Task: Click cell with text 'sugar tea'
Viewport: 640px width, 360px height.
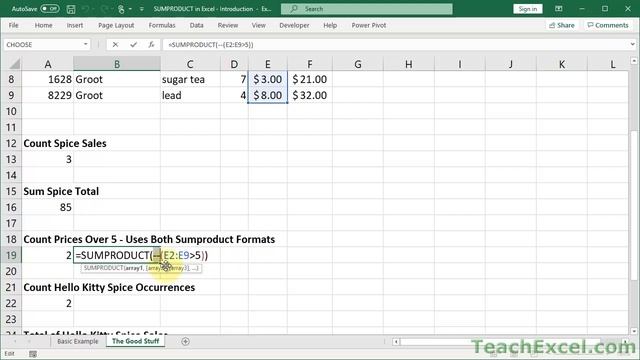Action: [x=190, y=79]
